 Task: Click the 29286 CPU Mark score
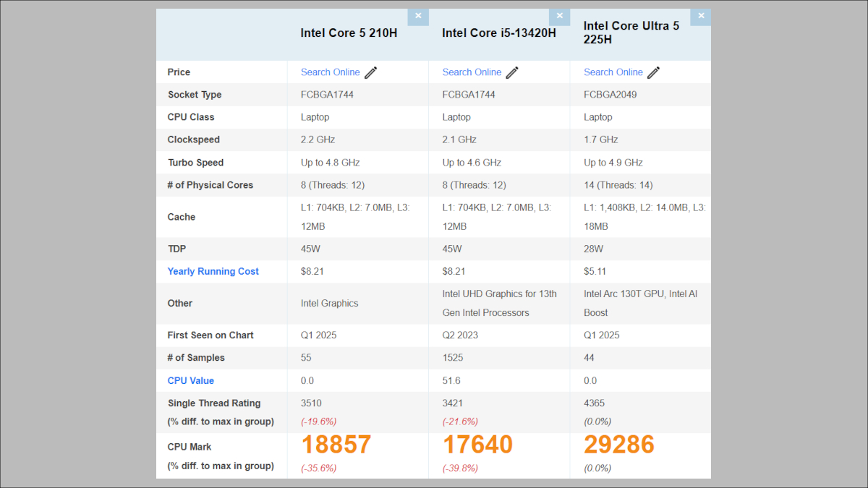619,445
